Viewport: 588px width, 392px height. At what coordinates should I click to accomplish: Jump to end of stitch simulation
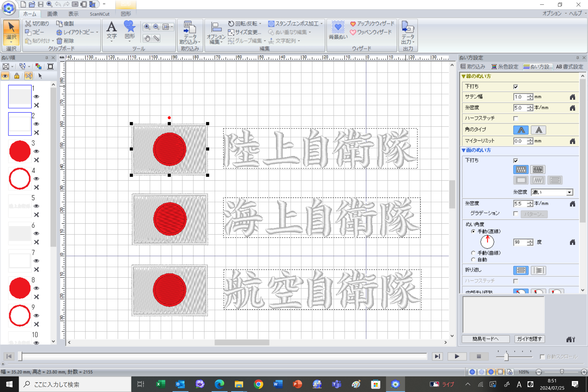pos(437,356)
